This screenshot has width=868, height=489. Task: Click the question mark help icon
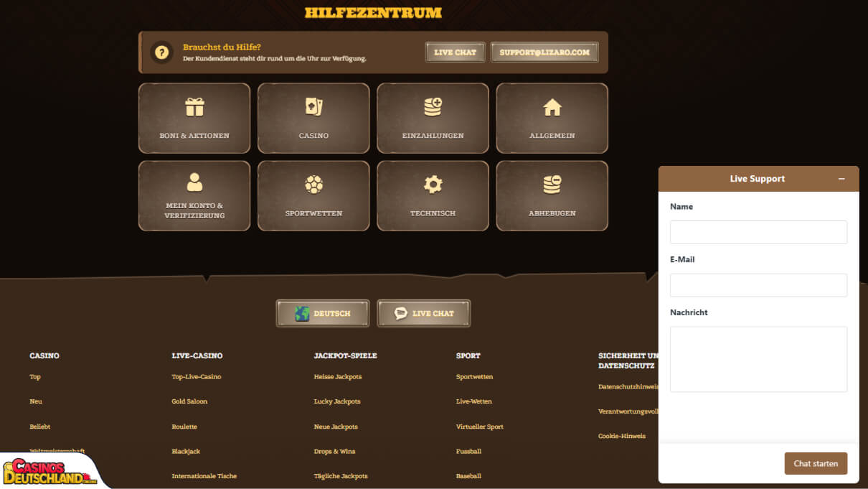[162, 52]
